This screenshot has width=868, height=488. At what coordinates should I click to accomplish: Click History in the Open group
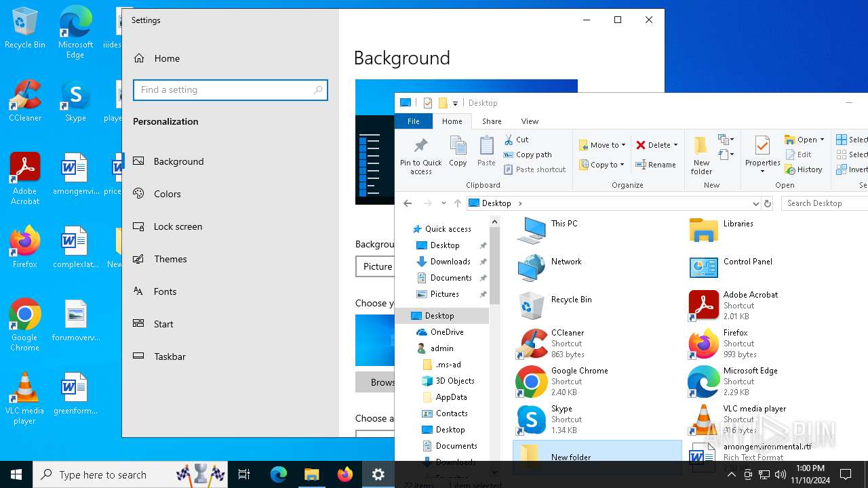[x=804, y=169]
